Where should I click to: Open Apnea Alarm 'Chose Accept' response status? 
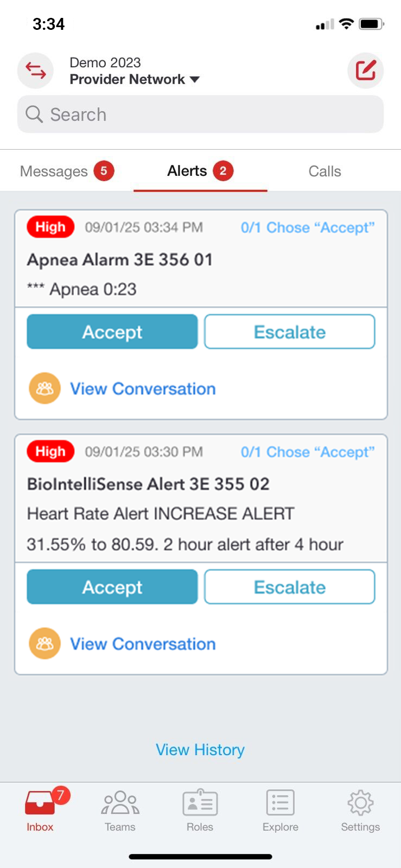308,227
